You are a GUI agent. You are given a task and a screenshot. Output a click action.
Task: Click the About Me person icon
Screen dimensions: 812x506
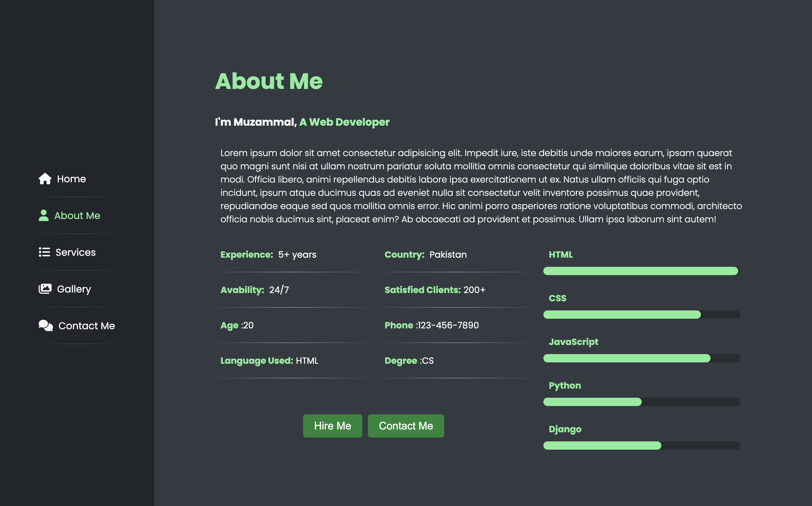pyautogui.click(x=44, y=215)
